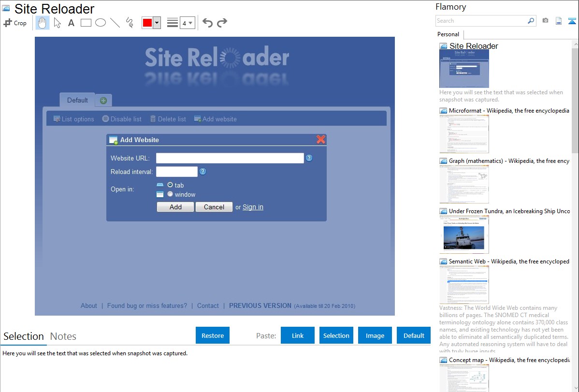Screen dimensions: 579x392
Task: Click the Flamory app icon beside title
Action: tap(6, 8)
